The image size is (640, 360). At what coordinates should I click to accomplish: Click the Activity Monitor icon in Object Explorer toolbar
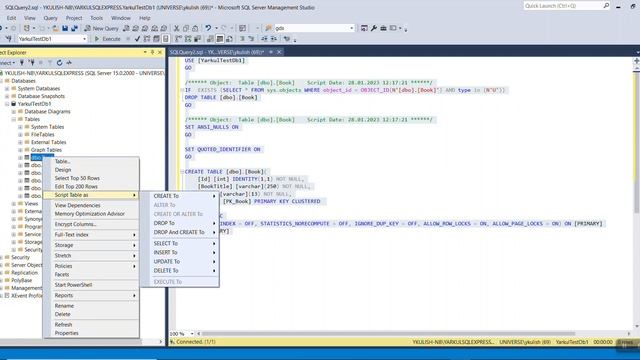pyautogui.click(x=69, y=63)
